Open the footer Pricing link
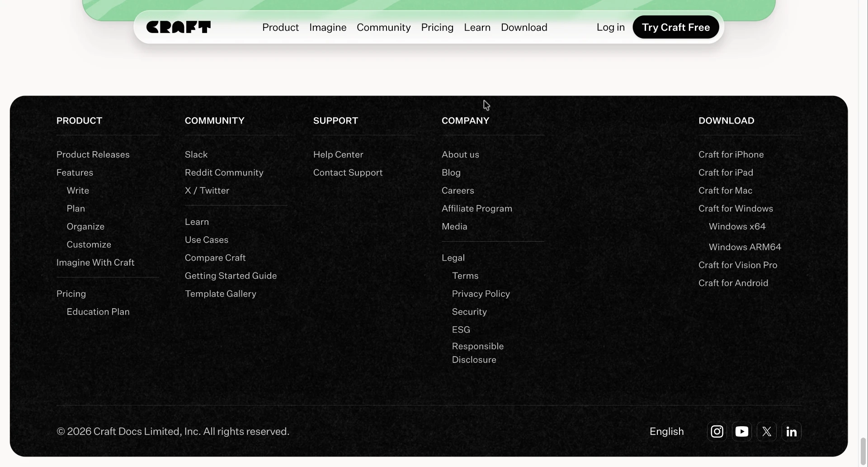This screenshot has height=467, width=868. click(x=71, y=294)
